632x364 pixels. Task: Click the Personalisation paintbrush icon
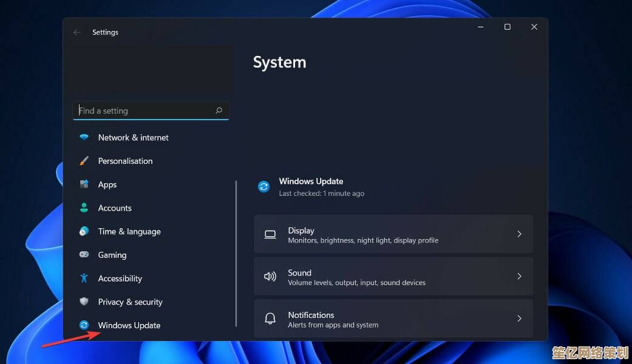coord(84,161)
